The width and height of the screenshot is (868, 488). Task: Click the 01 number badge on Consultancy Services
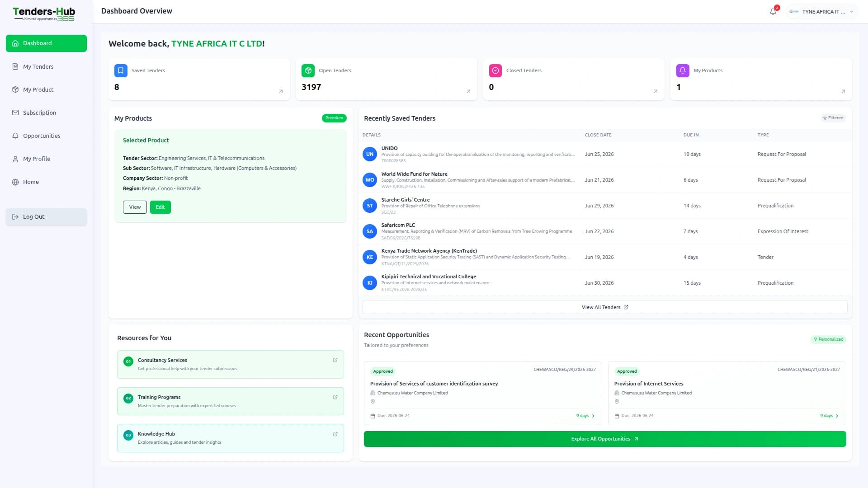(x=128, y=361)
